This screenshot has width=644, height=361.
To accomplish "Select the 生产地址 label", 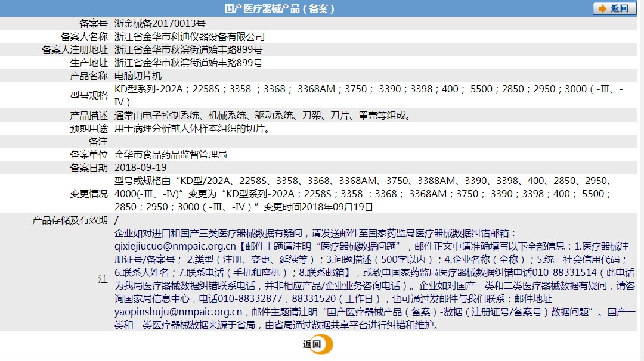I will point(89,63).
